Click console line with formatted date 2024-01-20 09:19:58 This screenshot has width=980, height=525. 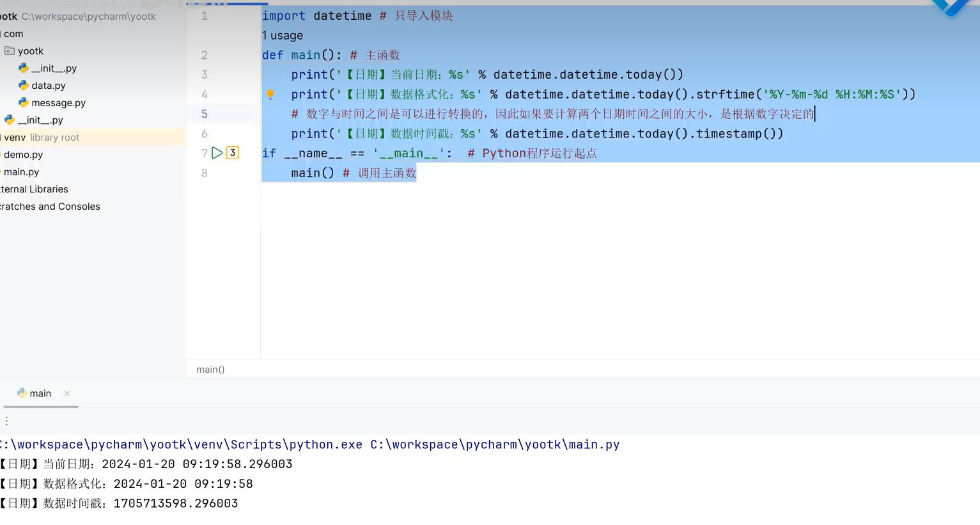click(x=127, y=483)
